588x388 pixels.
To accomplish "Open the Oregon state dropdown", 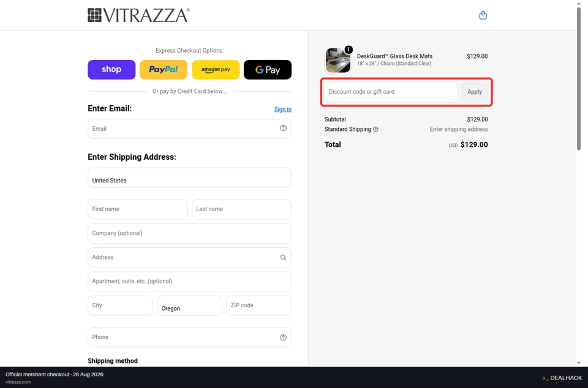I will [189, 305].
